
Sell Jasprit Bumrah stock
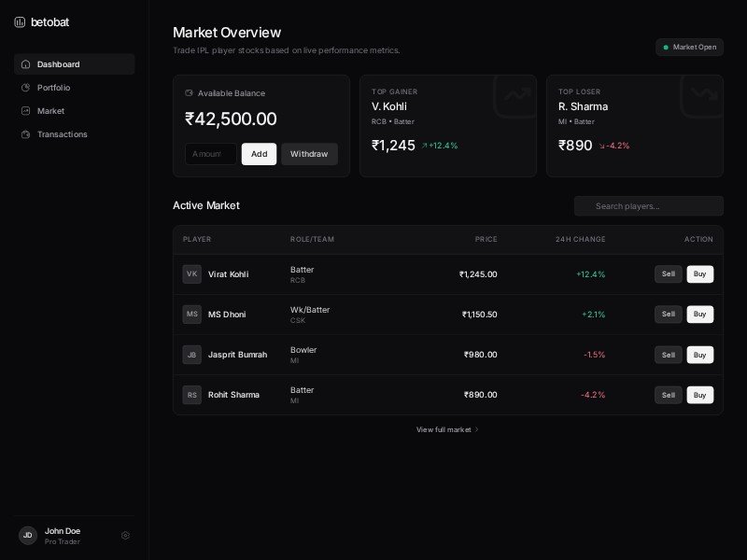(668, 355)
